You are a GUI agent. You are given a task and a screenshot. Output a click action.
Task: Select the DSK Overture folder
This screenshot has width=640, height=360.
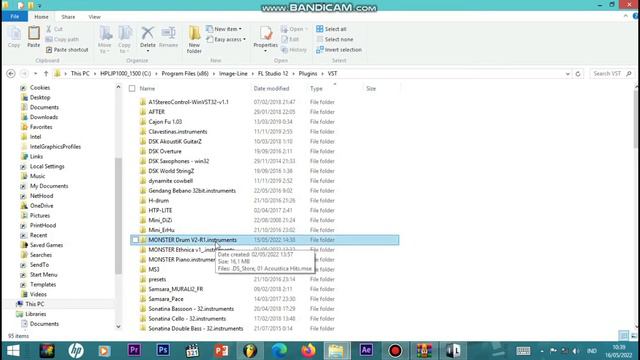(165, 151)
